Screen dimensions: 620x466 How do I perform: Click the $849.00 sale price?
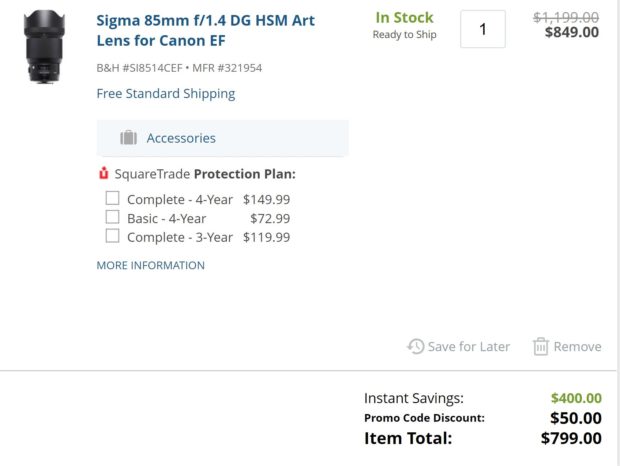click(x=572, y=32)
